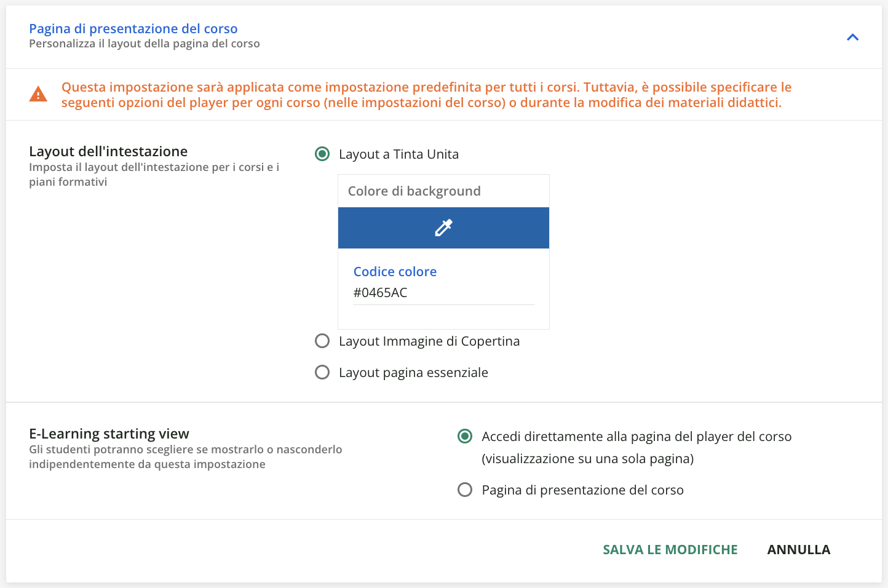The width and height of the screenshot is (888, 588).
Task: Click ANNULLA to discard changes
Action: [x=798, y=549]
